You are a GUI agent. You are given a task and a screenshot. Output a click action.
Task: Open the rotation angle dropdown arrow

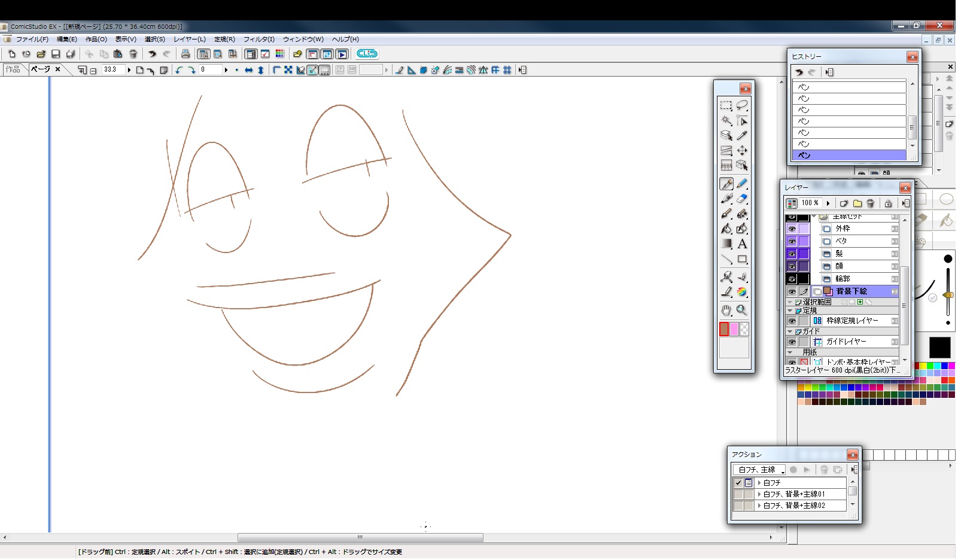pos(226,70)
